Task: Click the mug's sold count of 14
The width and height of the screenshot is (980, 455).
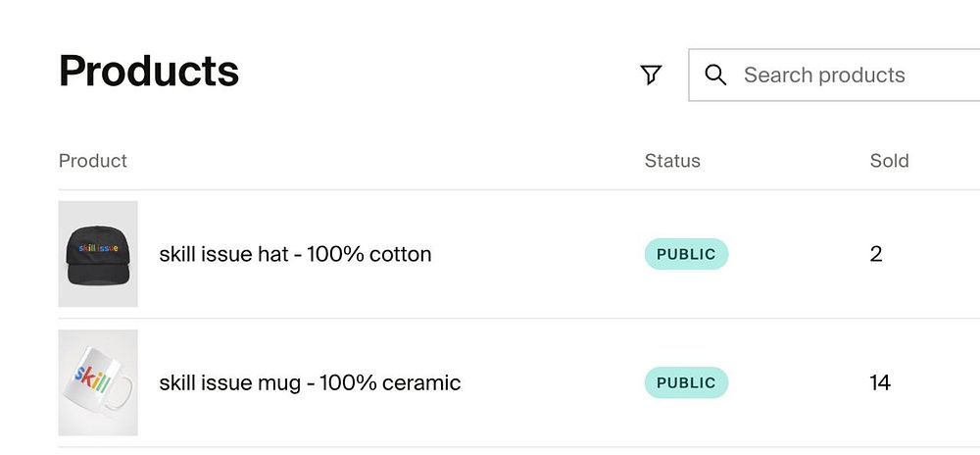Action: point(880,382)
